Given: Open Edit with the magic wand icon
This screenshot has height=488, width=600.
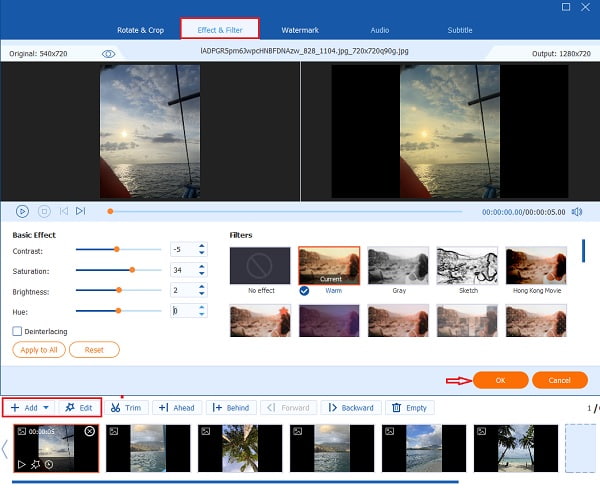Looking at the screenshot, I should pos(79,408).
